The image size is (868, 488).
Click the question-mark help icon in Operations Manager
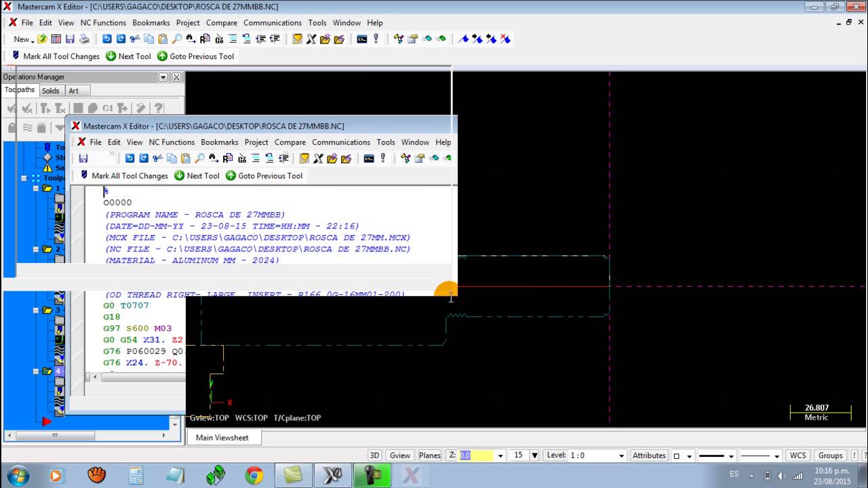159,108
